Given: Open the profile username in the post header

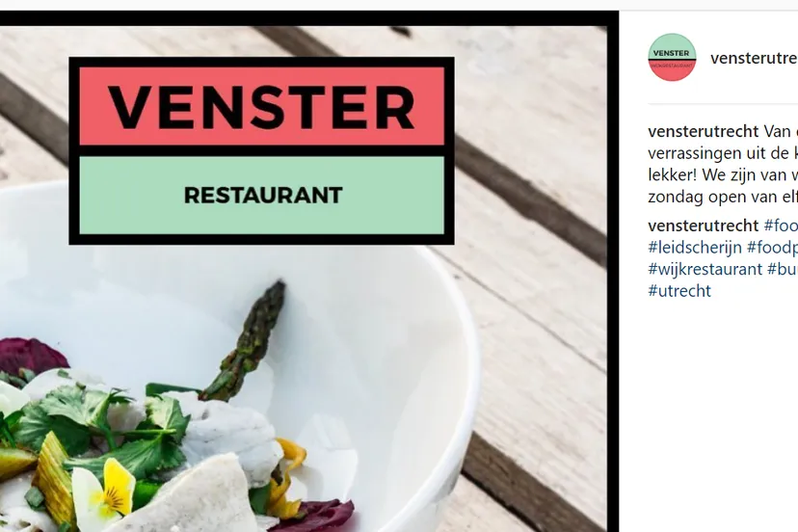Looking at the screenshot, I should [x=754, y=58].
